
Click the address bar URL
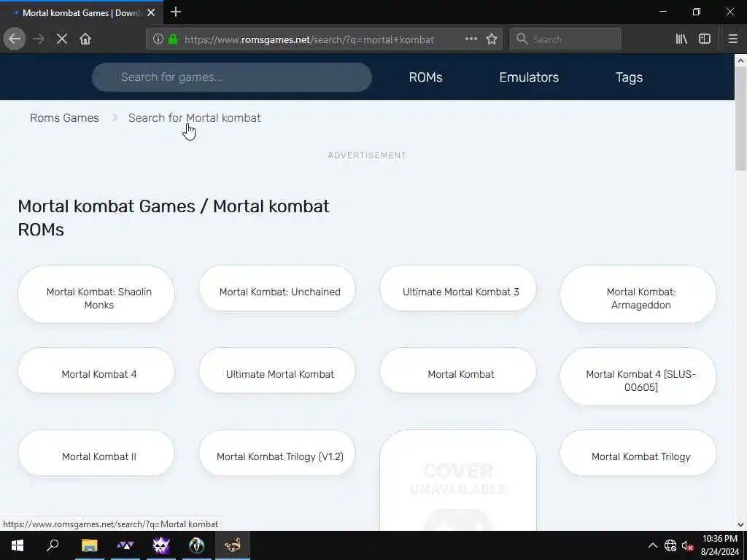click(x=309, y=39)
